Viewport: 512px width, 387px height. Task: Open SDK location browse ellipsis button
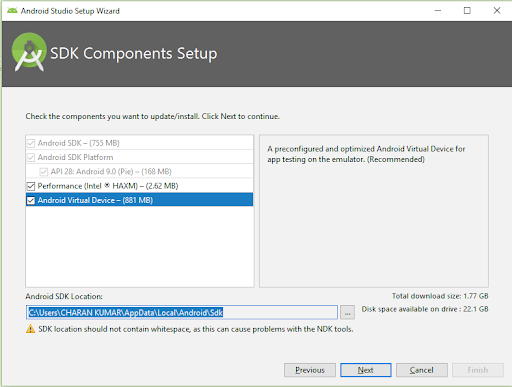coord(347,313)
